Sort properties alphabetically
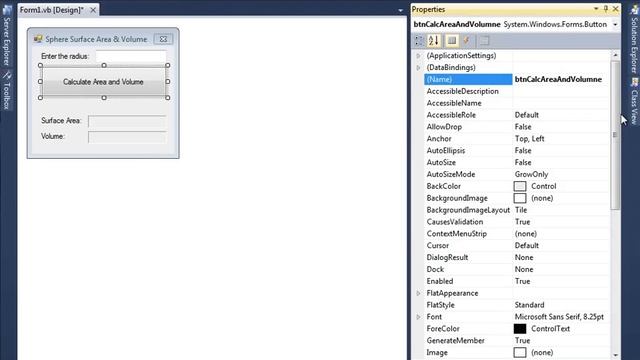640x360 pixels. click(x=433, y=40)
